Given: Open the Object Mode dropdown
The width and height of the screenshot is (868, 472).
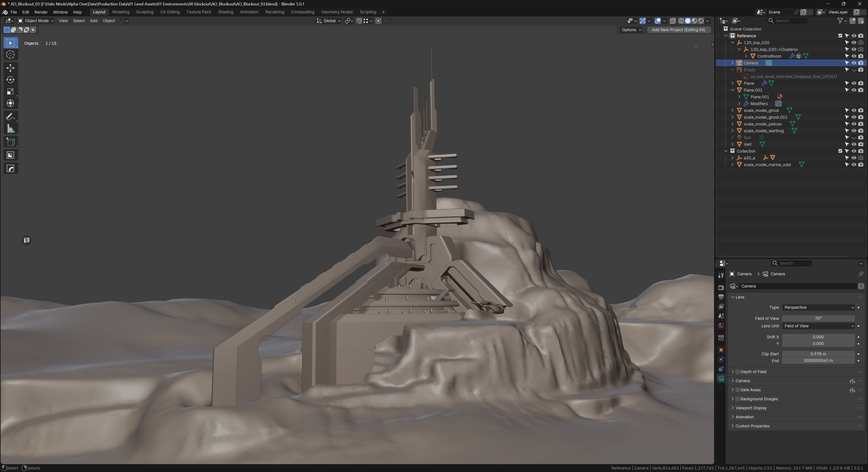Looking at the screenshot, I should coord(36,21).
